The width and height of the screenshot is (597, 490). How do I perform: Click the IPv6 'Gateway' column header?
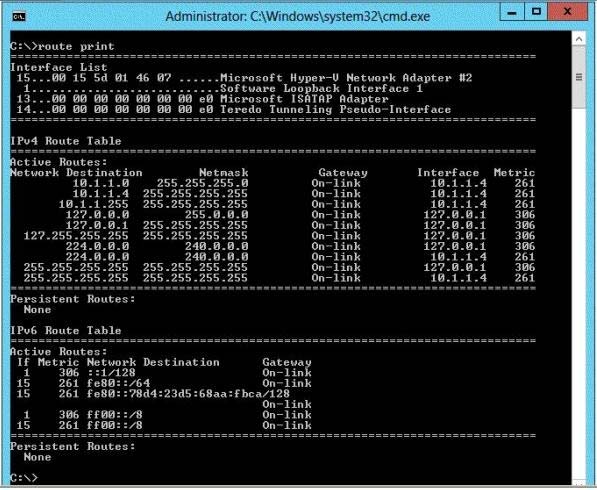[287, 362]
